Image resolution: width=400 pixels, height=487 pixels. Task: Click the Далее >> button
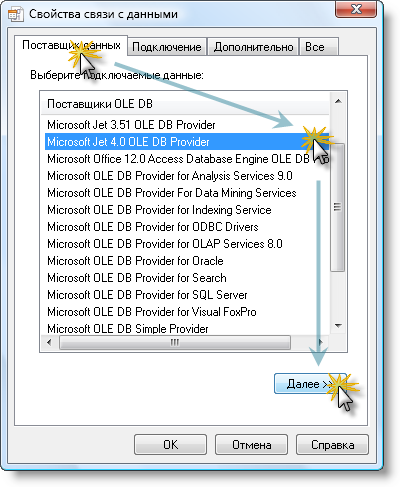pyautogui.click(x=310, y=384)
